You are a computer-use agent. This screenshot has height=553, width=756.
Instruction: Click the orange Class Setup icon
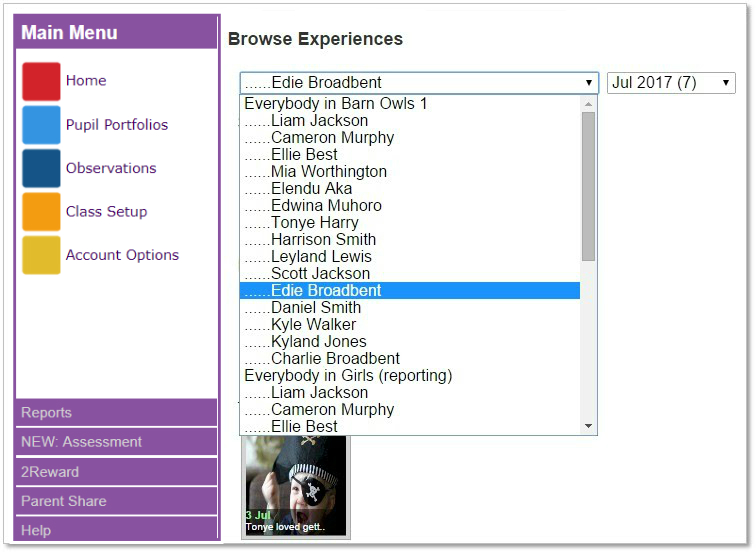click(x=41, y=212)
